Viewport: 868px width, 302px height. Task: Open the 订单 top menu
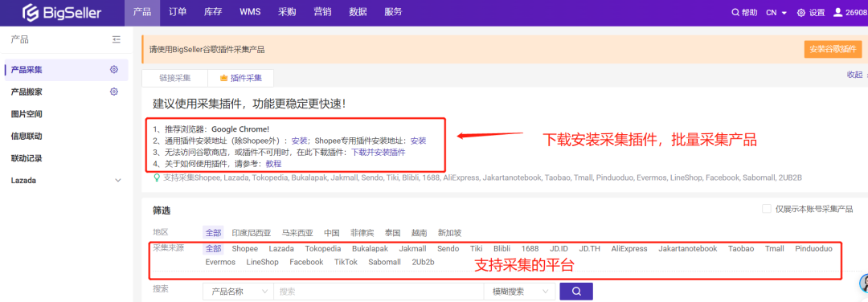(178, 12)
